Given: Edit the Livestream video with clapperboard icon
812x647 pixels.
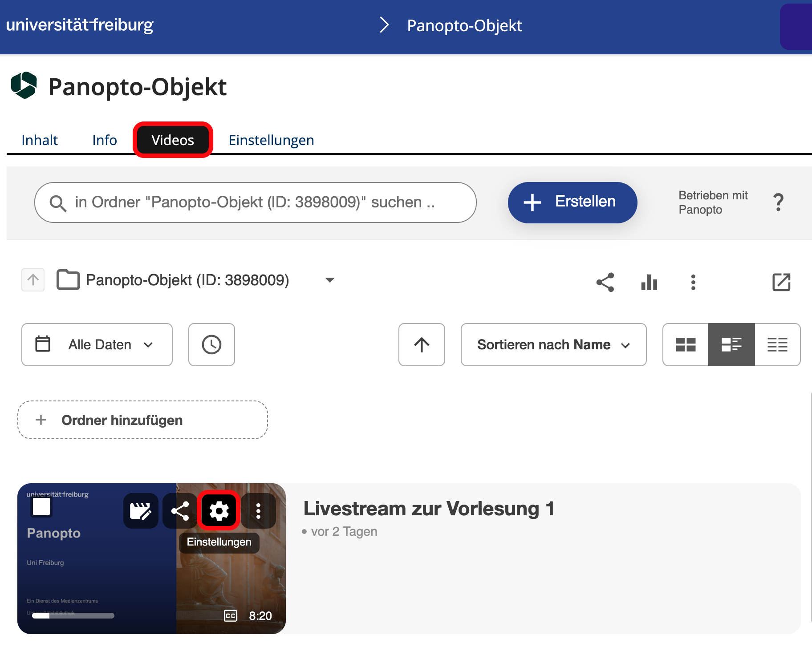Looking at the screenshot, I should [x=141, y=511].
